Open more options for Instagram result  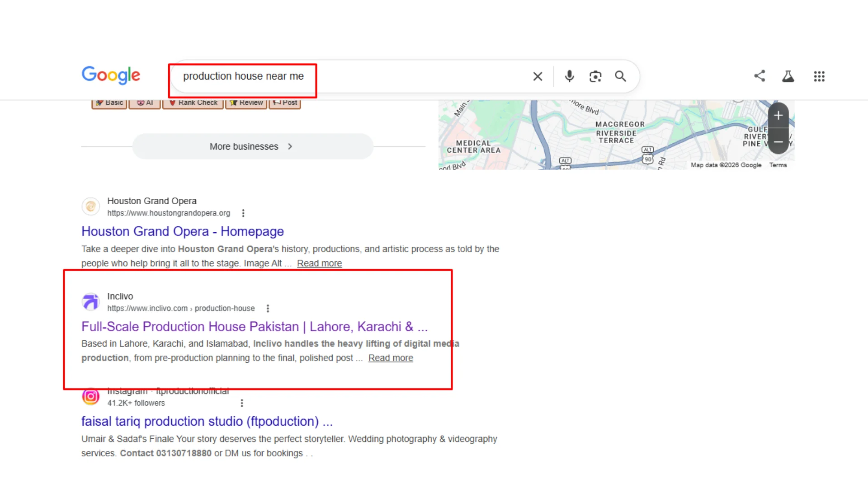click(x=242, y=403)
